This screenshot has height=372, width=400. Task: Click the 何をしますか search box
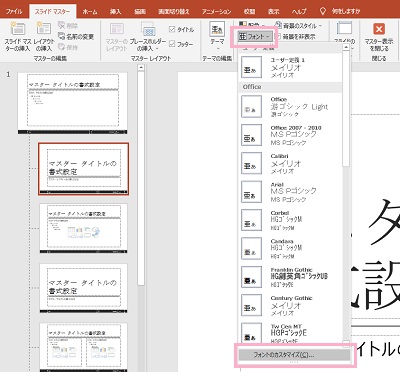pos(346,11)
